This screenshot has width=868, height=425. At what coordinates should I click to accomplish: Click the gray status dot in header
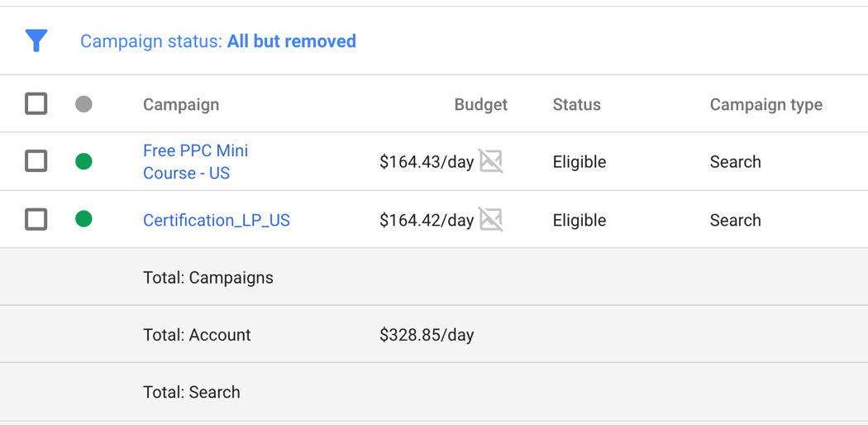click(x=83, y=104)
